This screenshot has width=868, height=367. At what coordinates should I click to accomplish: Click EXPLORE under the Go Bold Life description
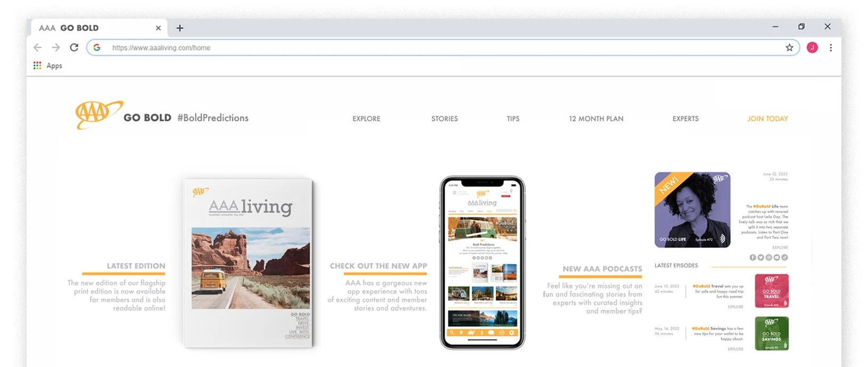(780, 248)
